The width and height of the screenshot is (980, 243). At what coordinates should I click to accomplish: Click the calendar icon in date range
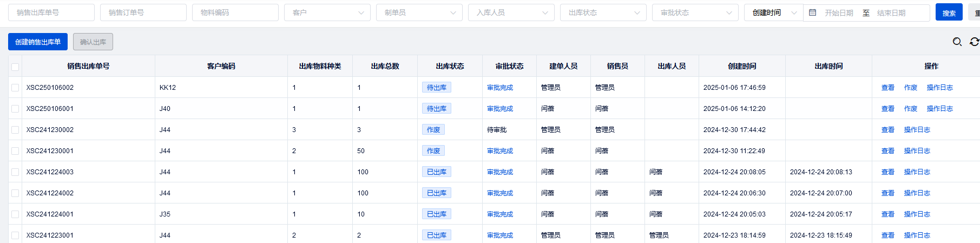812,12
